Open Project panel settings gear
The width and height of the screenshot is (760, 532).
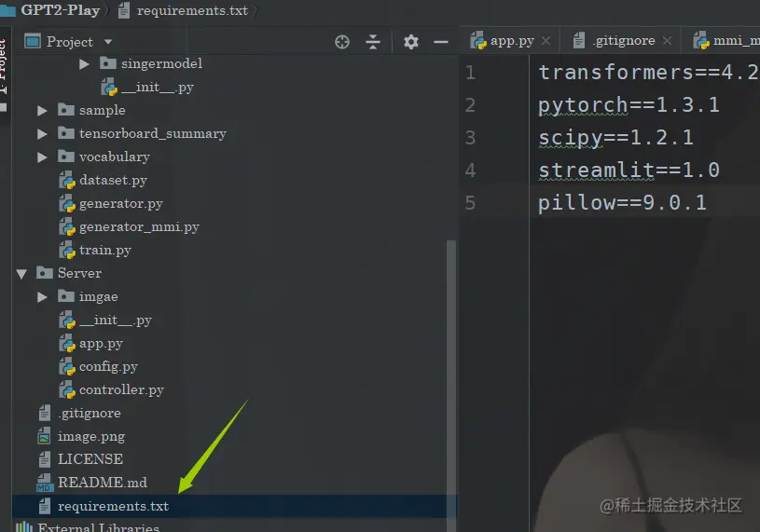[x=411, y=42]
